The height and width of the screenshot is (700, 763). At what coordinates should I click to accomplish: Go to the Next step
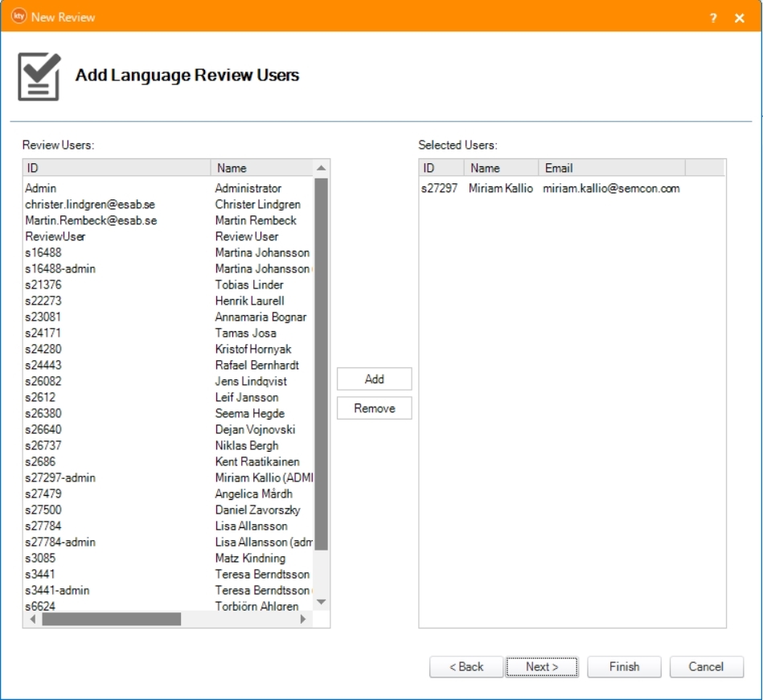542,667
